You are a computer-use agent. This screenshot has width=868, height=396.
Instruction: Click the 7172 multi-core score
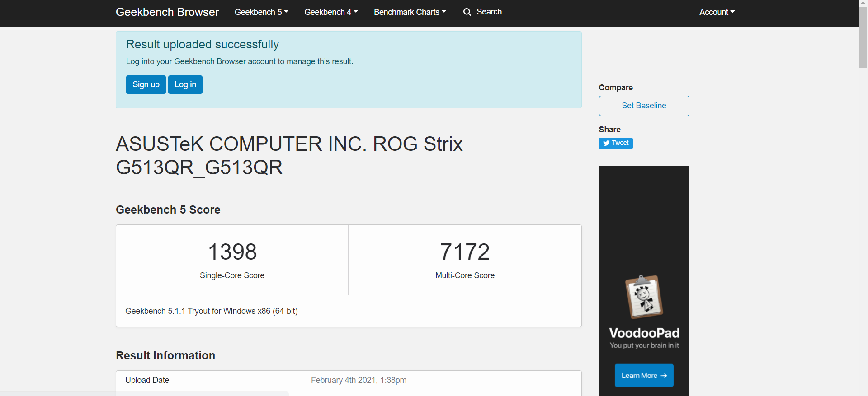click(465, 252)
